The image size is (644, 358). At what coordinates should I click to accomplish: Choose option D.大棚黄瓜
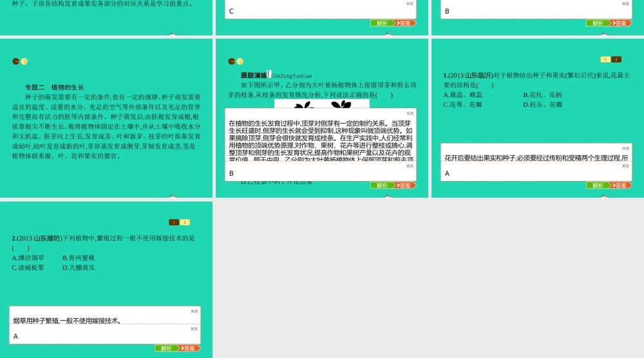tap(79, 268)
